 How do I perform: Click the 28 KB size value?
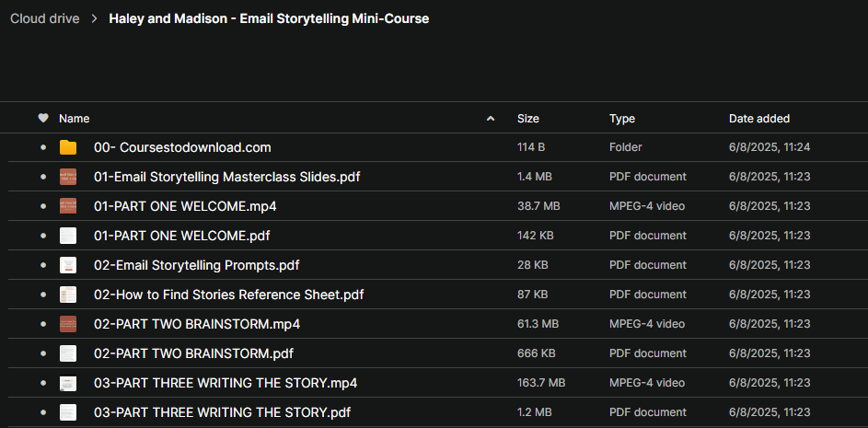[533, 265]
